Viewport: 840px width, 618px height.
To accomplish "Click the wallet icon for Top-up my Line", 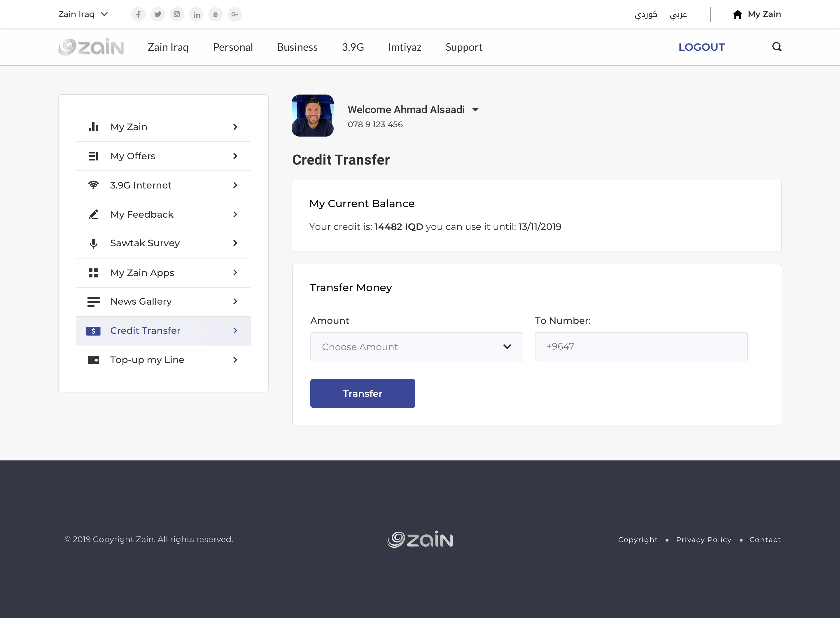I will pos(93,360).
